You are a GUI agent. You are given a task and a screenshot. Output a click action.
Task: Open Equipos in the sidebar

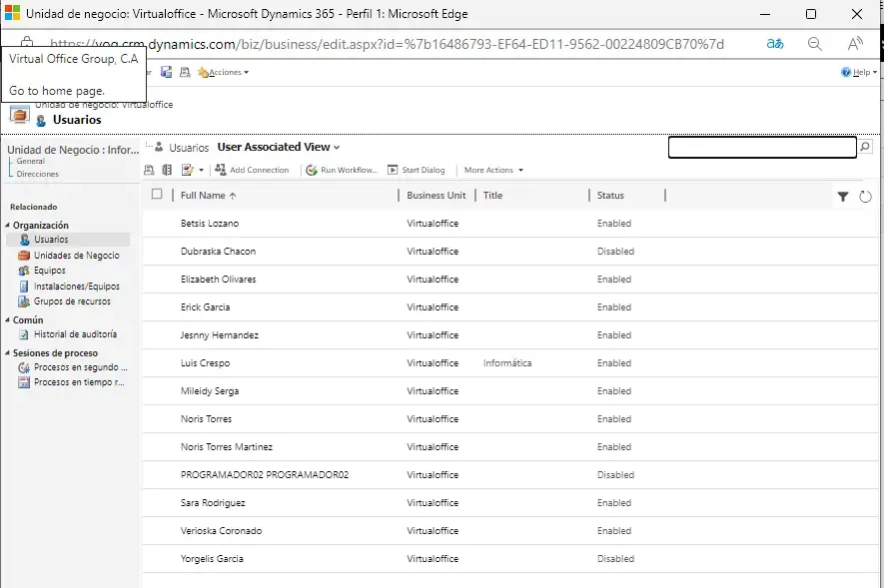(49, 271)
